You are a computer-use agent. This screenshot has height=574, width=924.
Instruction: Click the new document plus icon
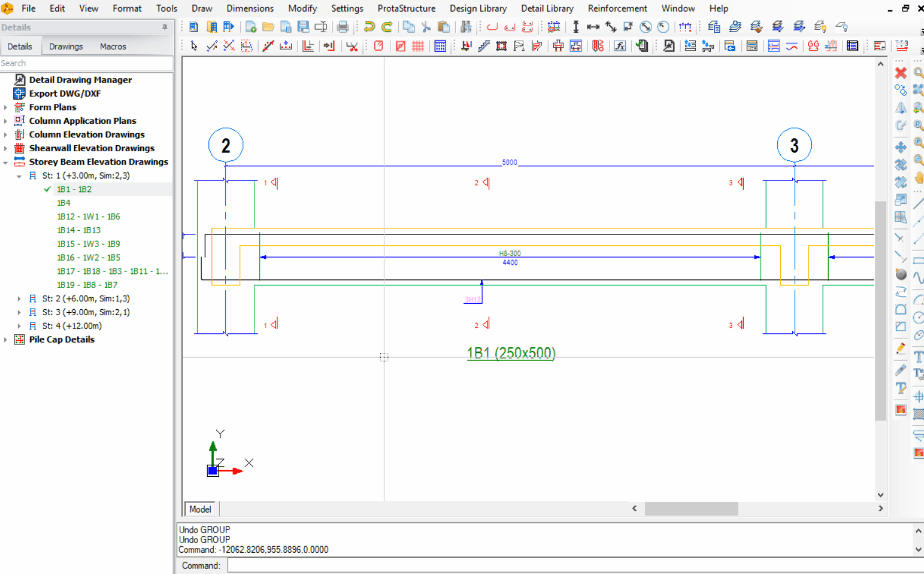[x=251, y=27]
